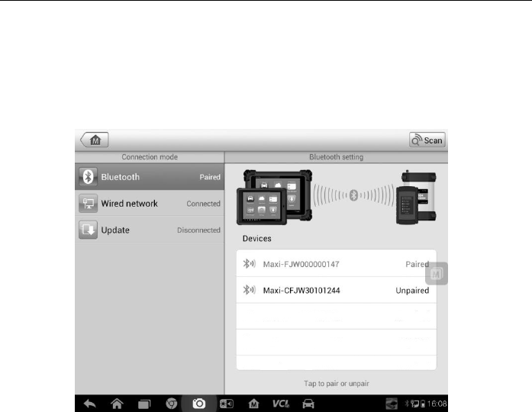
Task: Click Bluetooth signal icon beside Maxi-FJW000000147
Action: pos(249,263)
